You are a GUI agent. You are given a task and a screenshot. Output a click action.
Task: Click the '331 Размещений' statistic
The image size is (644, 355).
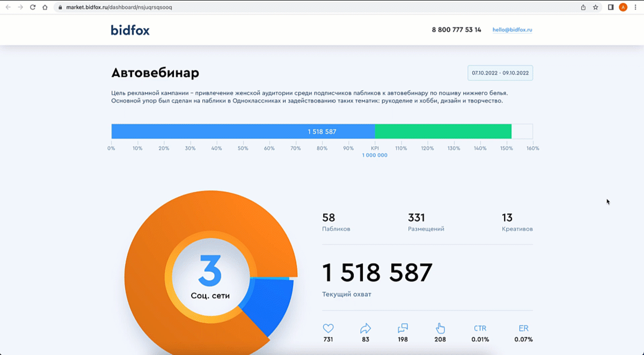pos(426,223)
